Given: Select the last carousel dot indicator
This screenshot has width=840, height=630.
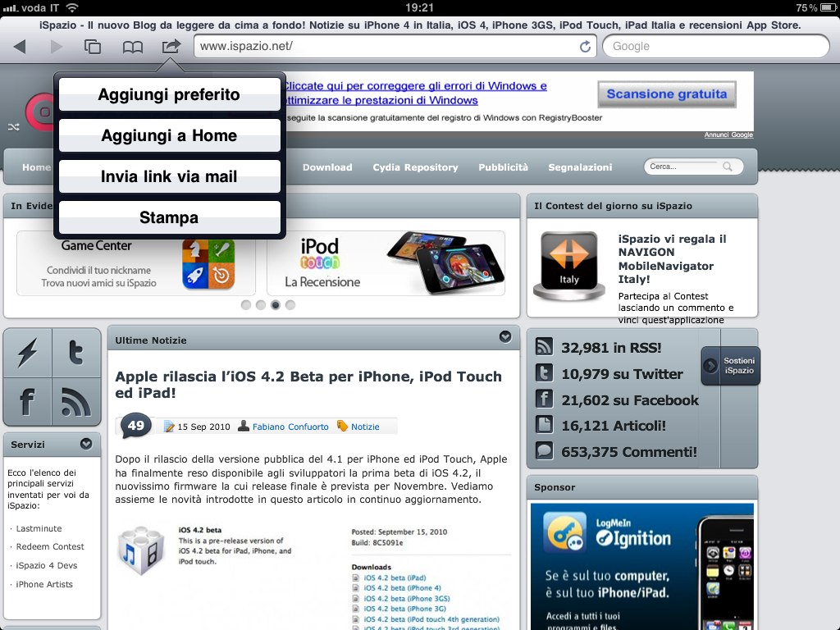Looking at the screenshot, I should tap(290, 305).
